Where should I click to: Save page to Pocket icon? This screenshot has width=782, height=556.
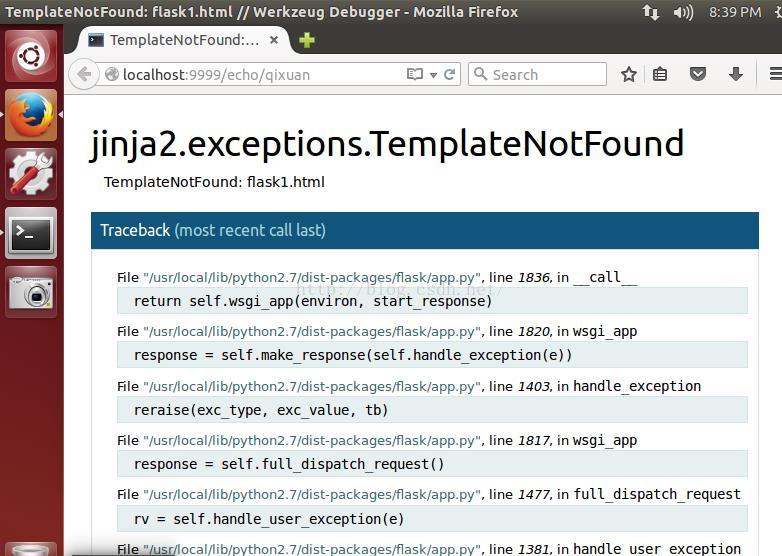(x=698, y=74)
